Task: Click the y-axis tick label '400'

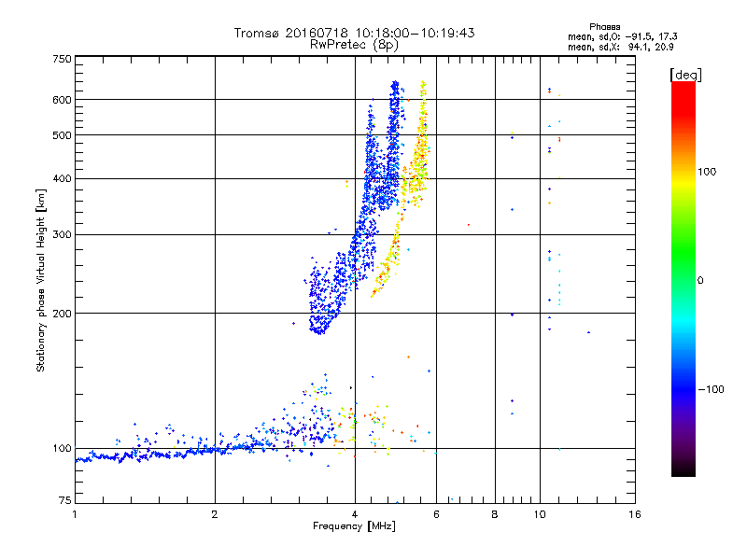Action: [62, 178]
